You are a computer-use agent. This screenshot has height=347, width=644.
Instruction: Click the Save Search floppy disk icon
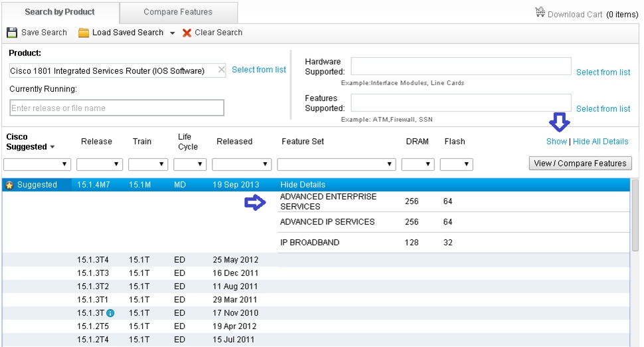12,33
